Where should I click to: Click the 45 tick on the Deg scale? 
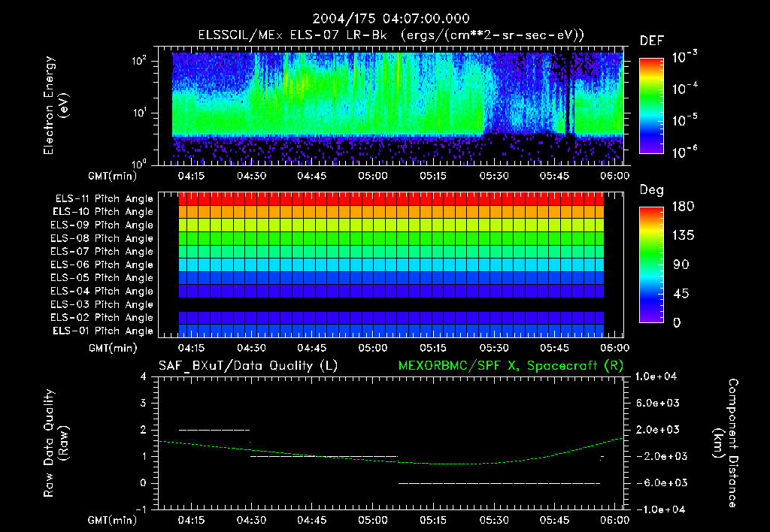click(x=681, y=294)
